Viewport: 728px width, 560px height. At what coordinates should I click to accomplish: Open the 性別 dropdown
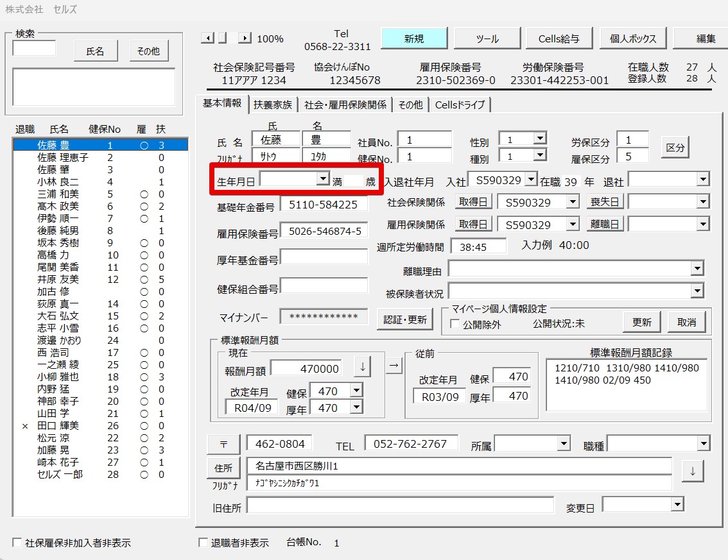click(539, 139)
